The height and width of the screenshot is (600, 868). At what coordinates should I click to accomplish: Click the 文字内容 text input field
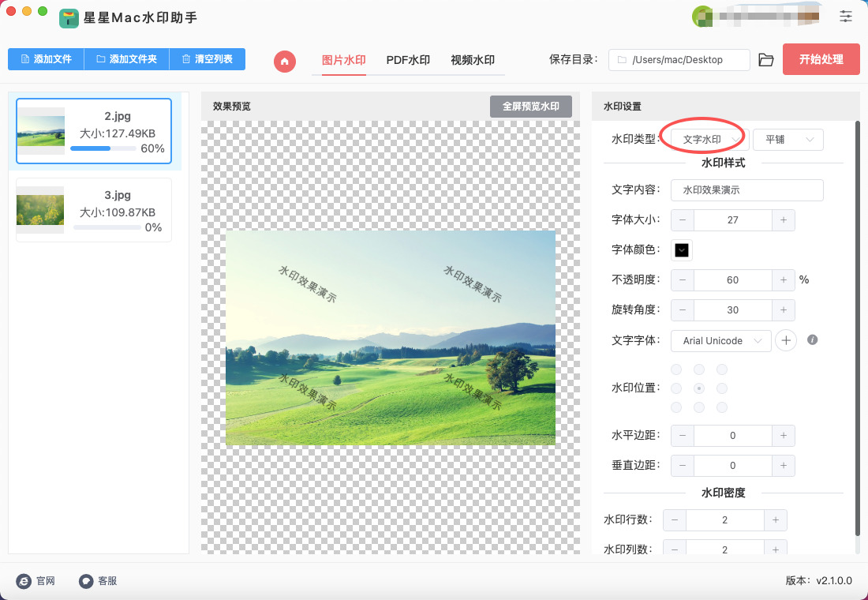click(746, 190)
